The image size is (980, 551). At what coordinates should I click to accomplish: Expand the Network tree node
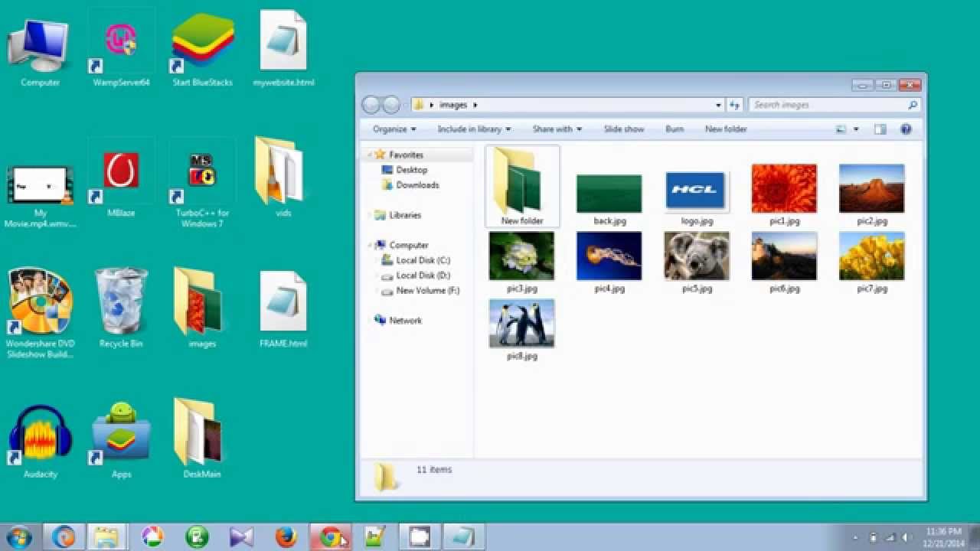[x=369, y=321]
